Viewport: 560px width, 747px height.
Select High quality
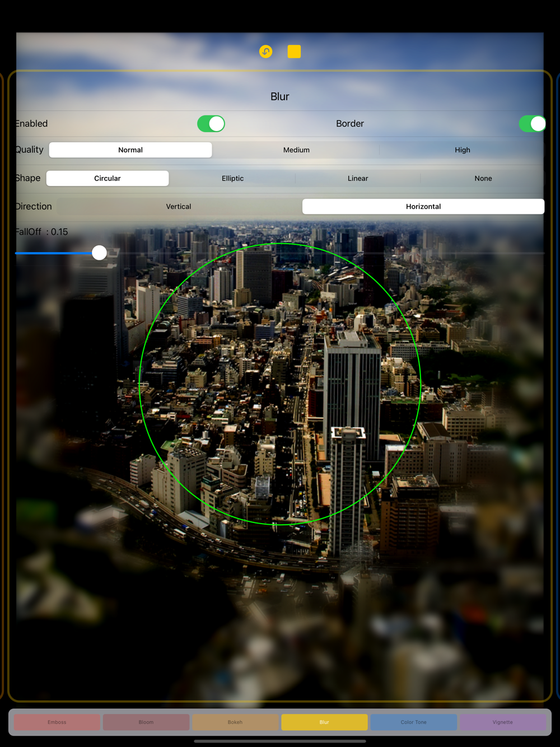click(x=463, y=150)
